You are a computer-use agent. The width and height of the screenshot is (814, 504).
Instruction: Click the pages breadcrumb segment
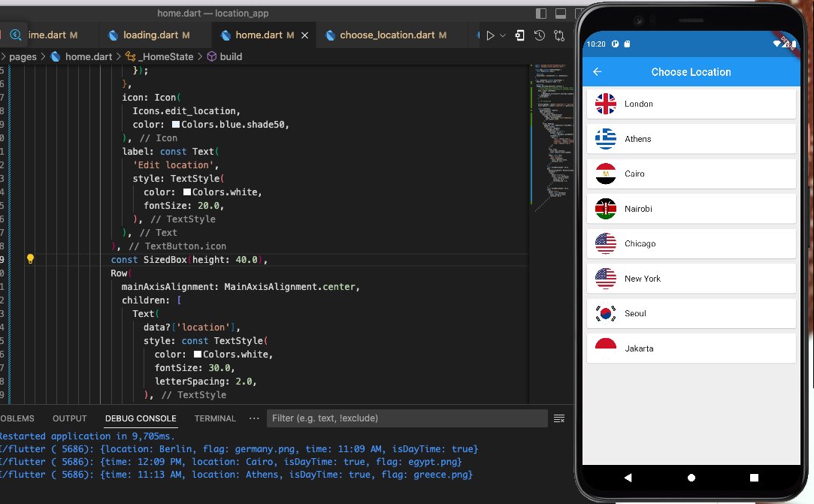pos(23,56)
